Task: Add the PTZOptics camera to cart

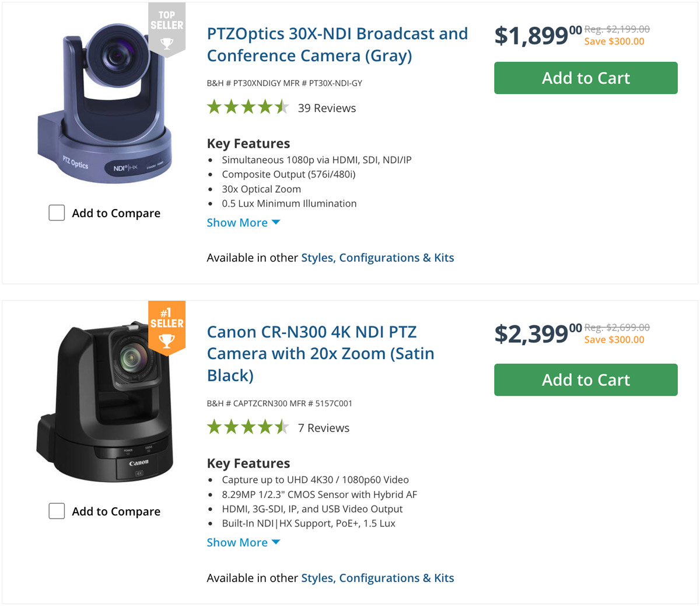Action: click(x=586, y=78)
